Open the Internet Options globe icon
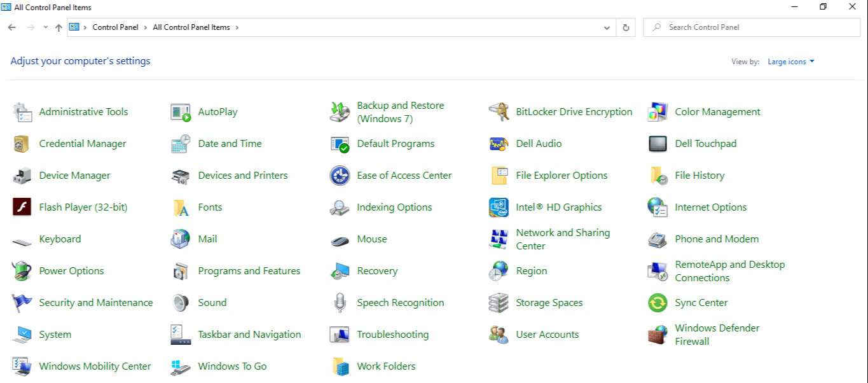This screenshot has width=868, height=383. pos(658,207)
